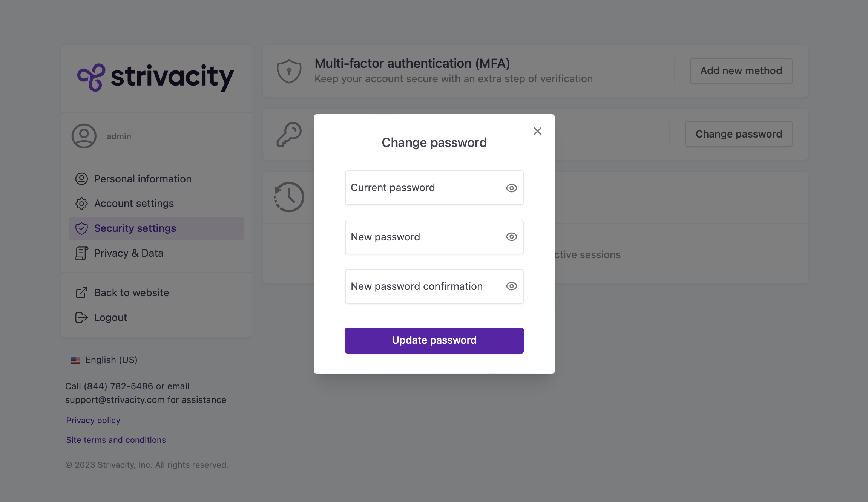Open the Privacy policy link
Viewport: 868px width, 502px height.
click(x=93, y=420)
